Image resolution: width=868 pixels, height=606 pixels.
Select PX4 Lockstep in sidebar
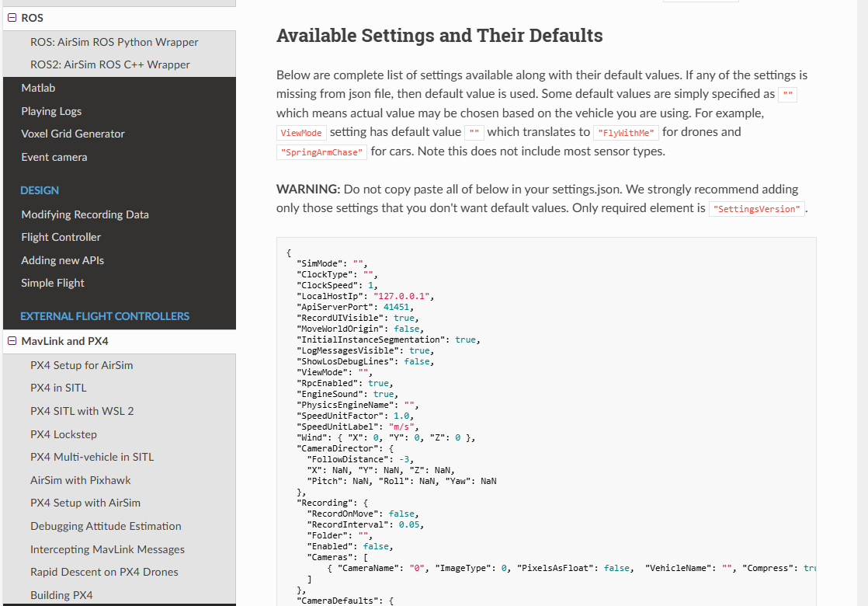pos(64,435)
